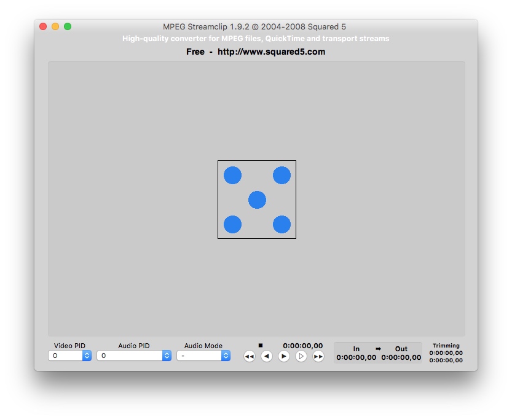Screen dimensions: 512x420
Task: Click the Video PID label
Action: [x=69, y=346]
